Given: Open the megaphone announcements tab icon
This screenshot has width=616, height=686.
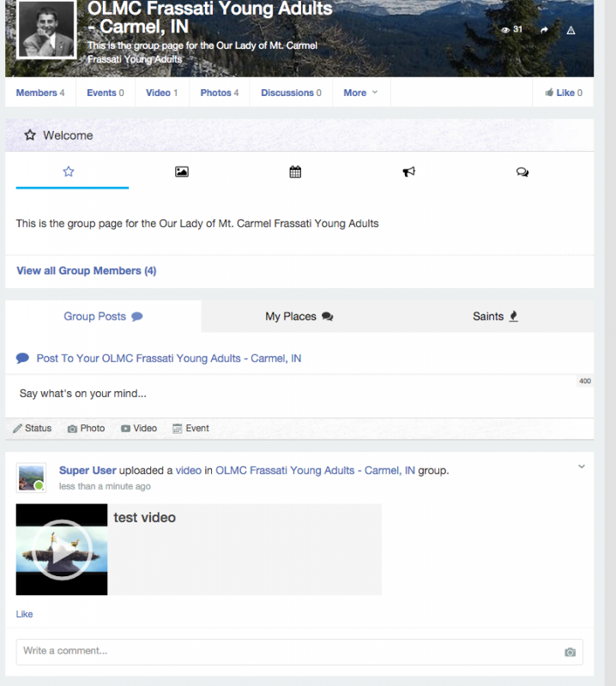Looking at the screenshot, I should [x=408, y=171].
